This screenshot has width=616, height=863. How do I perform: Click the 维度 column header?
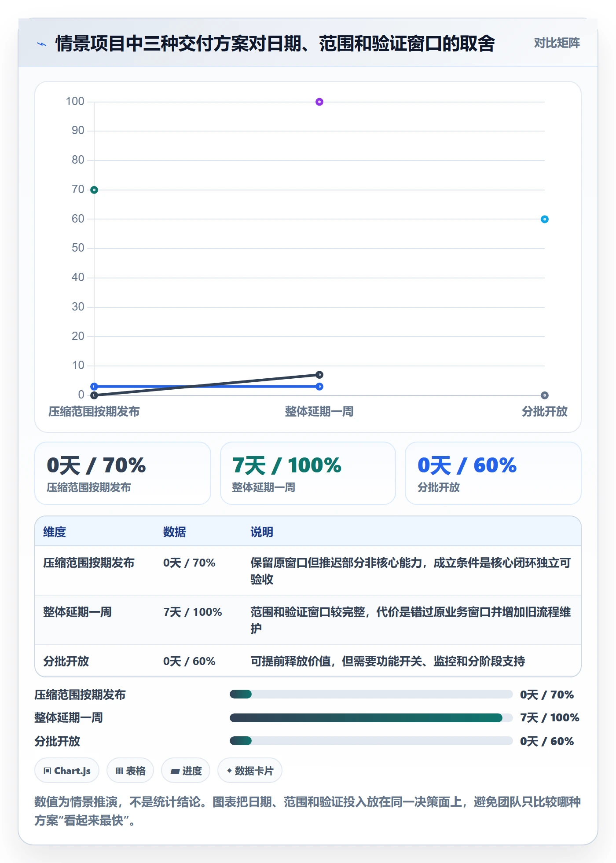[55, 532]
